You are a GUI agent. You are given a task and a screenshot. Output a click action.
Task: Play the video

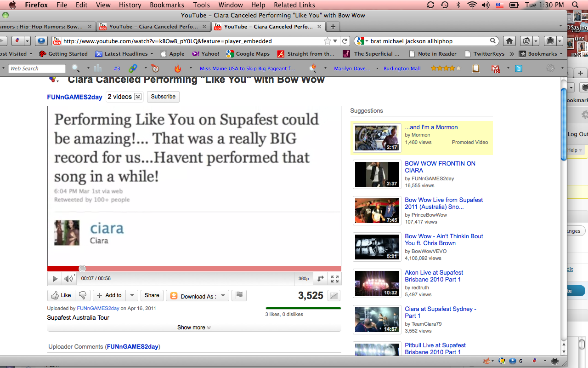click(55, 279)
